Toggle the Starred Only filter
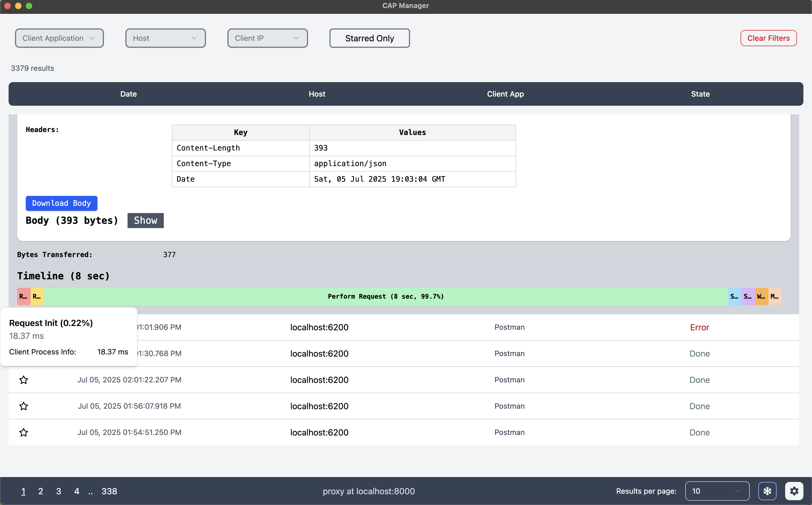The height and width of the screenshot is (505, 812). 369,38
